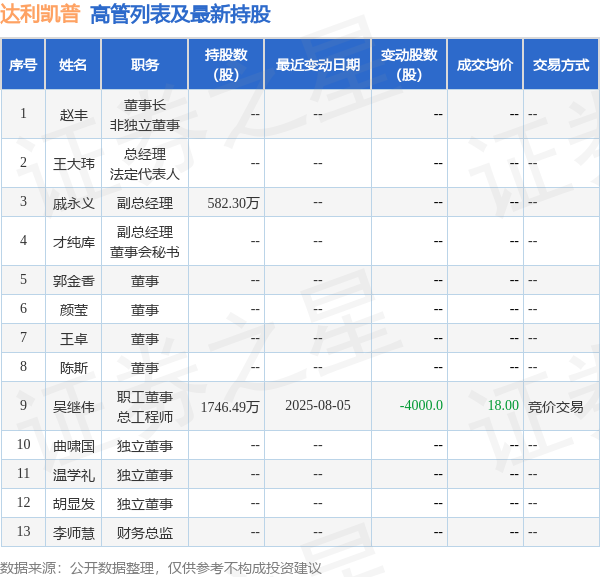Click the data source footnote text

click(x=160, y=568)
